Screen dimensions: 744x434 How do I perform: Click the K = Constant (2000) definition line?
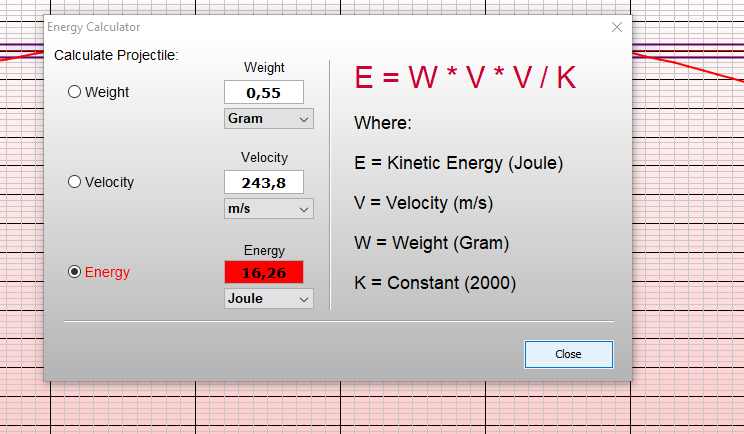[x=435, y=283]
